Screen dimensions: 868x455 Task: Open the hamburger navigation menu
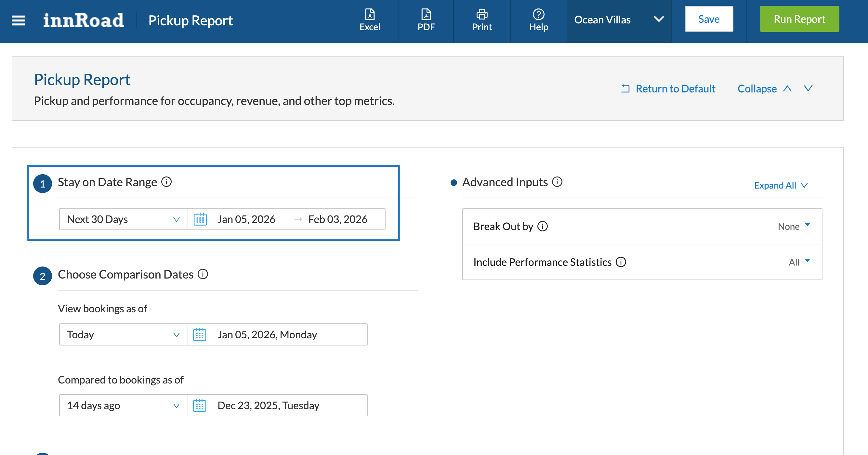coord(18,20)
